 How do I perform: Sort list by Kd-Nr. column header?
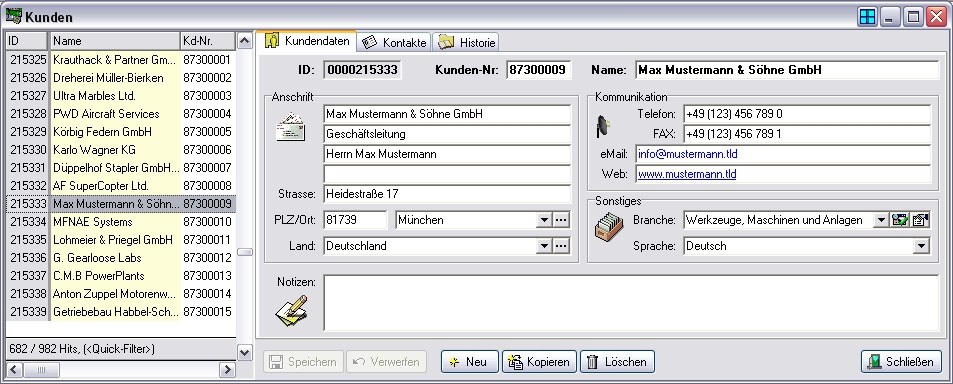[208, 41]
